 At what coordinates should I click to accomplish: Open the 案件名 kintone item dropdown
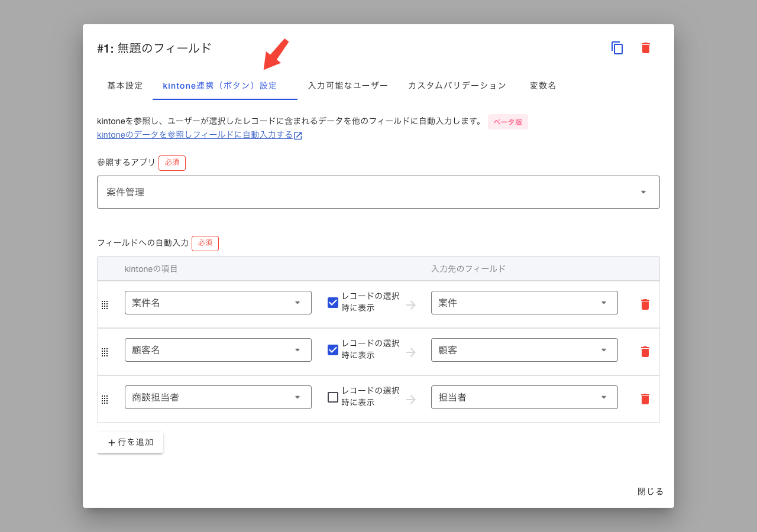coord(218,303)
